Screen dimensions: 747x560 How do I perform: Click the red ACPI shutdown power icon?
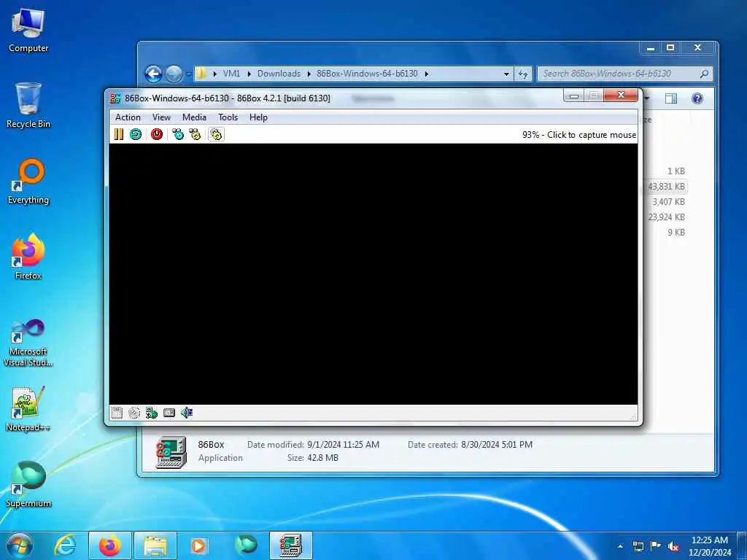[x=157, y=134]
